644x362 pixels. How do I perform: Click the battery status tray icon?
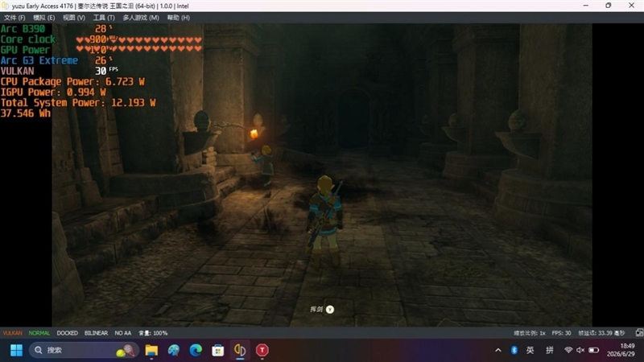tap(593, 350)
